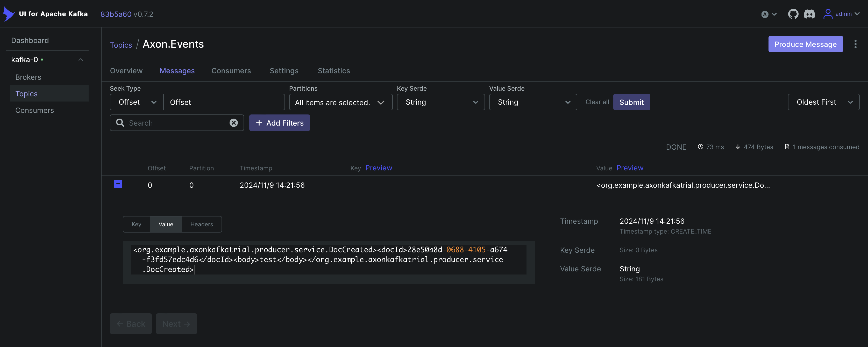Screen dimensions: 868x347
Task: Open the Discord community icon
Action: click(809, 14)
